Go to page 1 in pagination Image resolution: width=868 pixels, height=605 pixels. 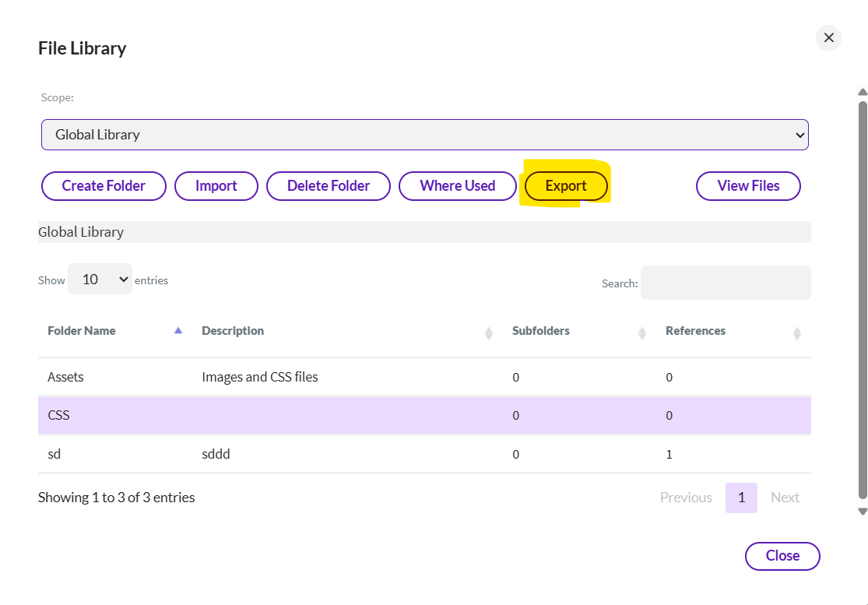(741, 498)
